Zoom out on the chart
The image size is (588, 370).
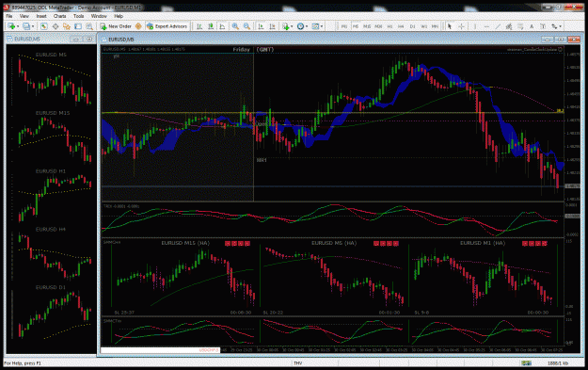pyautogui.click(x=246, y=26)
